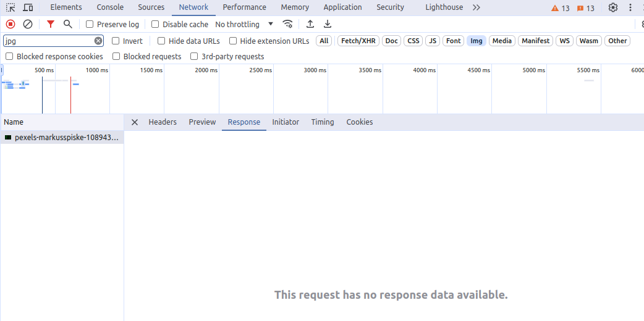Export HAR file download icon
The image size is (644, 321).
click(x=328, y=24)
